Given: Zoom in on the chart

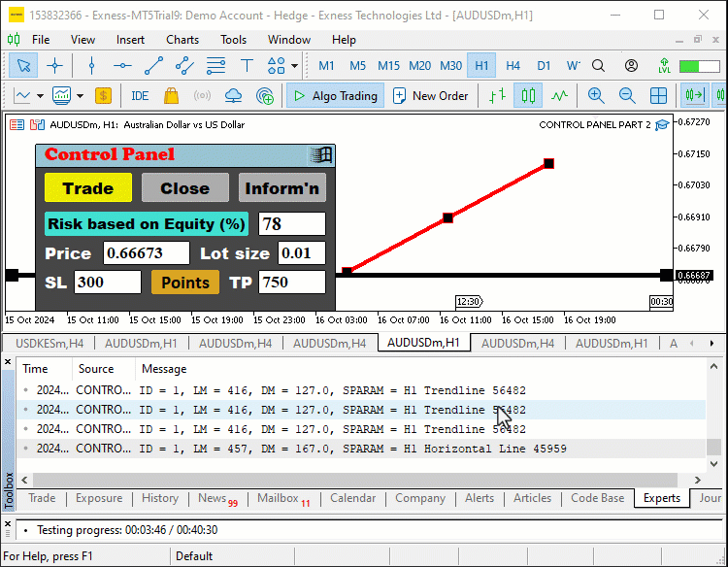Looking at the screenshot, I should point(596,96).
